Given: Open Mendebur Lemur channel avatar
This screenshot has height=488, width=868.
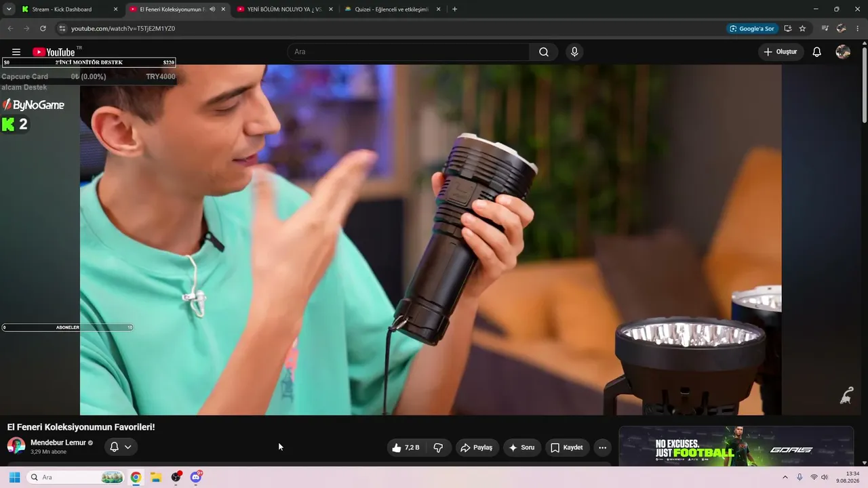Looking at the screenshot, I should point(16,447).
